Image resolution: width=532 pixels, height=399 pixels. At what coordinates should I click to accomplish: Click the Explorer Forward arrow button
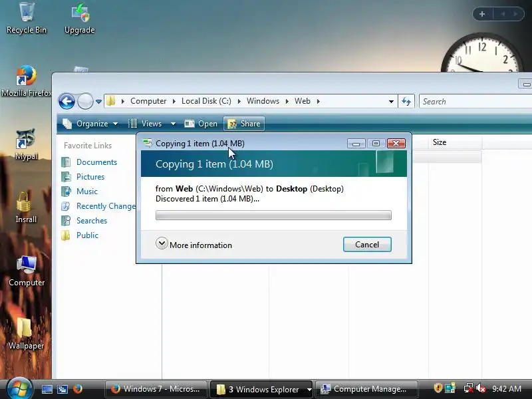tap(85, 101)
